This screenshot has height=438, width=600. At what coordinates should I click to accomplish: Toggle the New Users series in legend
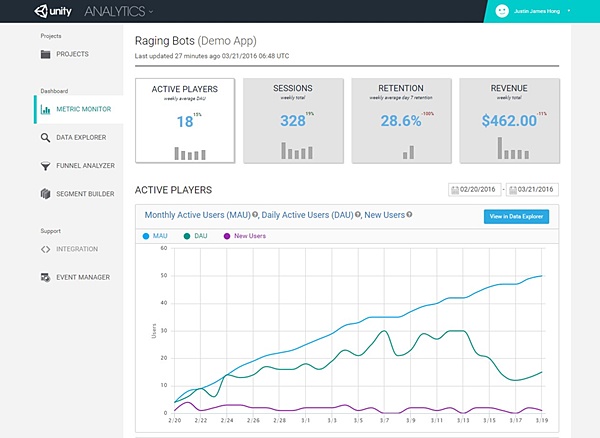(x=245, y=236)
